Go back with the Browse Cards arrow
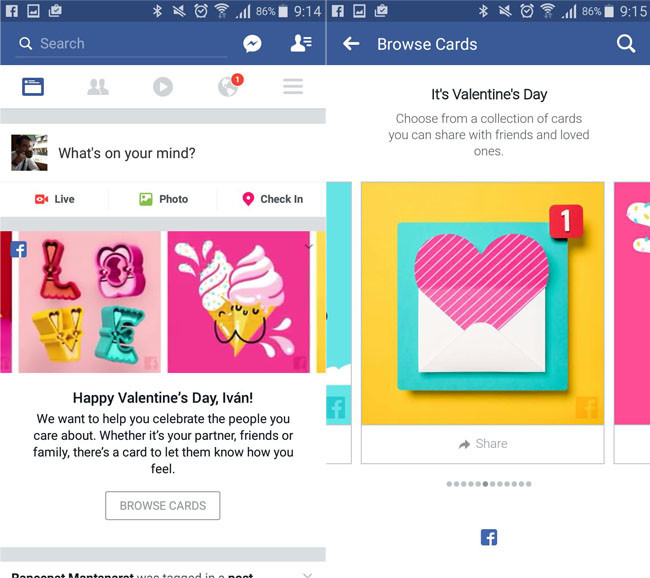 (x=351, y=44)
